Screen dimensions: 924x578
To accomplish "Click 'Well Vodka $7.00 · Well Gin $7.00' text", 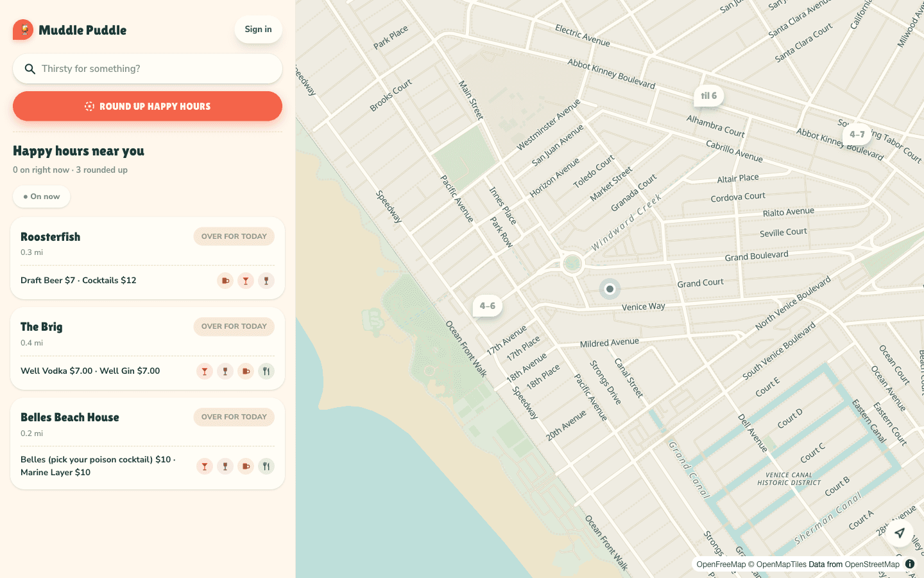I will pyautogui.click(x=90, y=371).
